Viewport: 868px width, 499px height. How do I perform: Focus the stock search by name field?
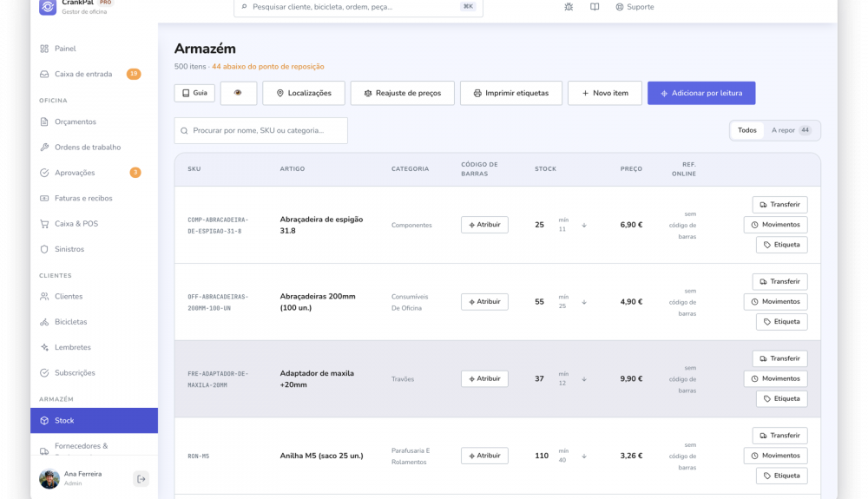260,130
